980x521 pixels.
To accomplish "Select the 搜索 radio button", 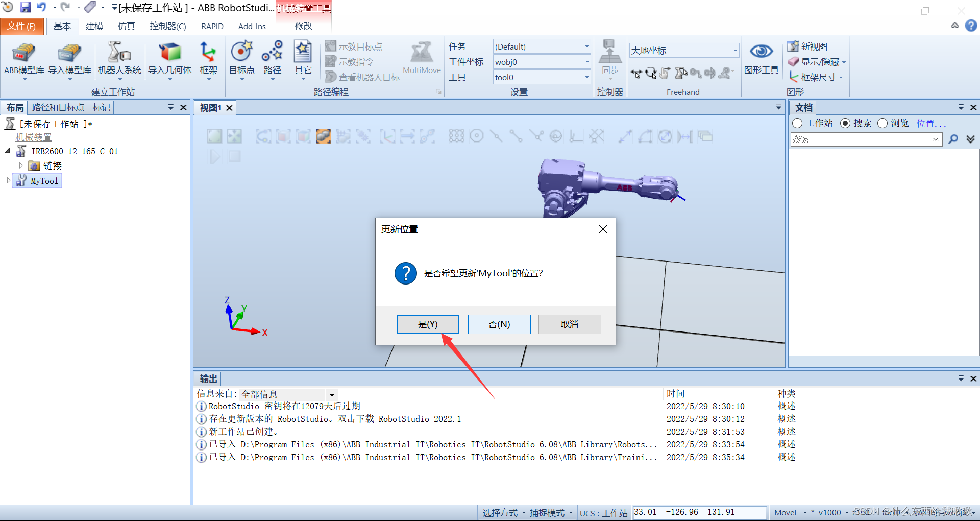I will click(845, 123).
